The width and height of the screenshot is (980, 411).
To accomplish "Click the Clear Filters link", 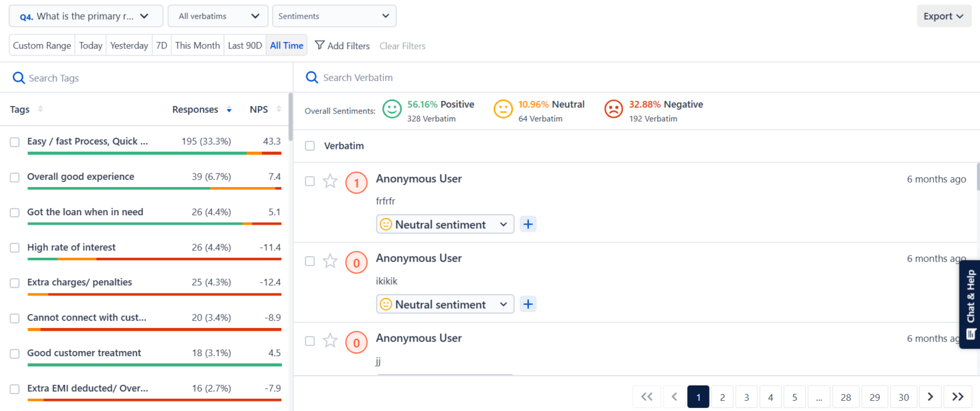I will (402, 45).
